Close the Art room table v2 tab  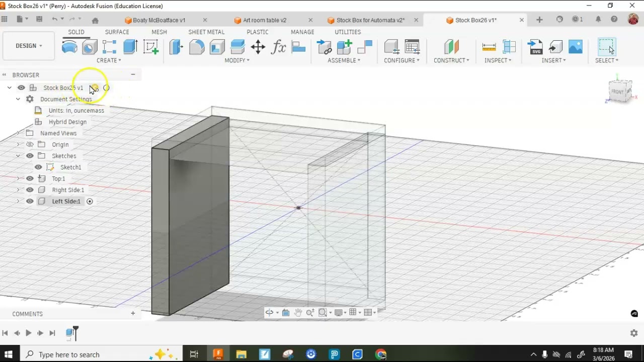tap(310, 20)
